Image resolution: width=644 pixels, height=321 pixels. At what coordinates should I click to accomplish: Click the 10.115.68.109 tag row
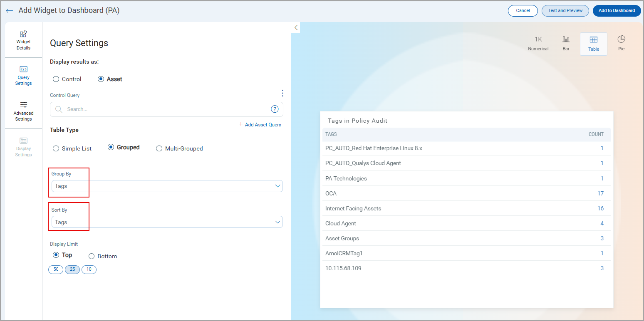(467, 268)
